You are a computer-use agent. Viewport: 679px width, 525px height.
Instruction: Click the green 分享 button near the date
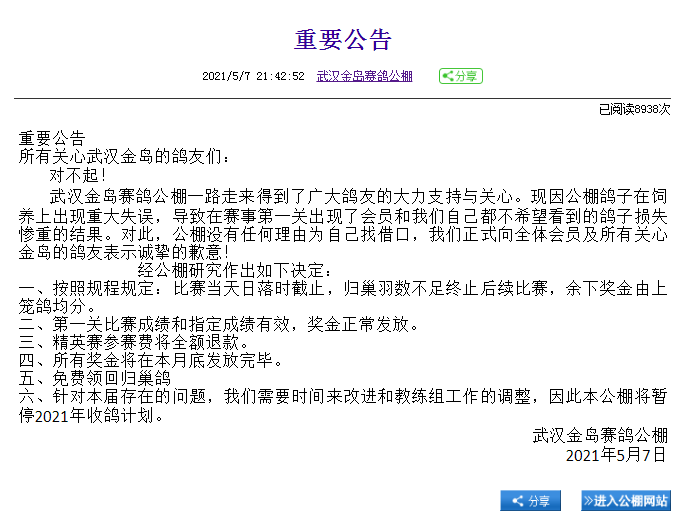(x=461, y=76)
